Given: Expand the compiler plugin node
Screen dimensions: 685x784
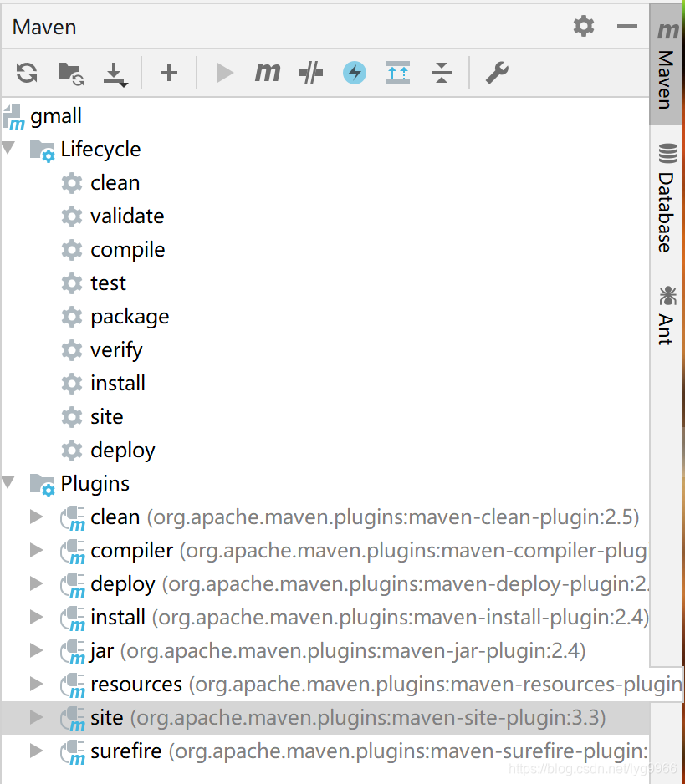Looking at the screenshot, I should click(x=36, y=550).
